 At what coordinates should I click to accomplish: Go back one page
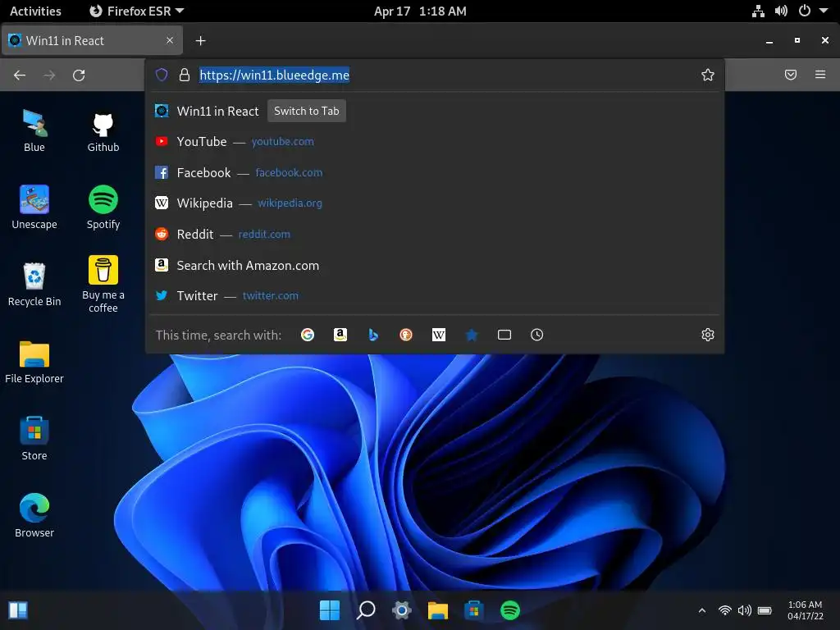tap(20, 75)
